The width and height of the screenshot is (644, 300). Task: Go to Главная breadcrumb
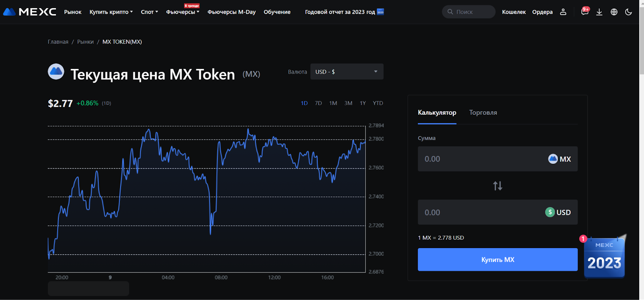pos(58,42)
